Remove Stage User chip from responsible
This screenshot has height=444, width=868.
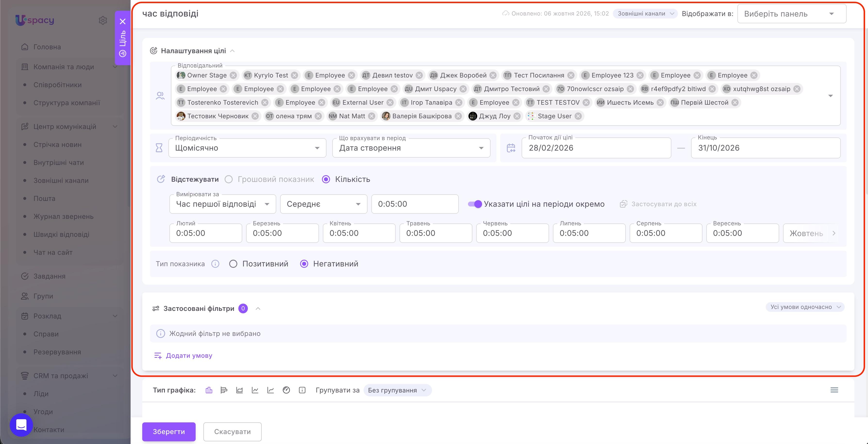click(578, 116)
